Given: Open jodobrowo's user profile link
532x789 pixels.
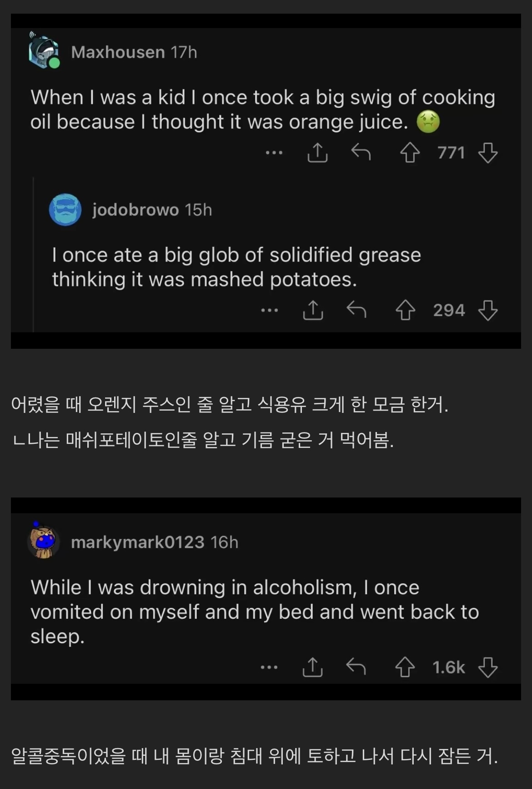Looking at the screenshot, I should 136,210.
